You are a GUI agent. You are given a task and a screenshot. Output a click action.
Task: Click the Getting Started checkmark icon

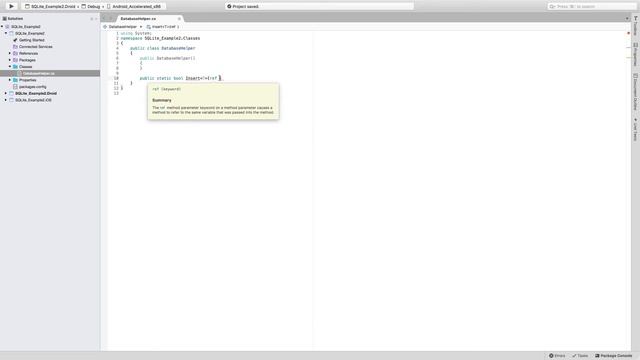pos(15,40)
